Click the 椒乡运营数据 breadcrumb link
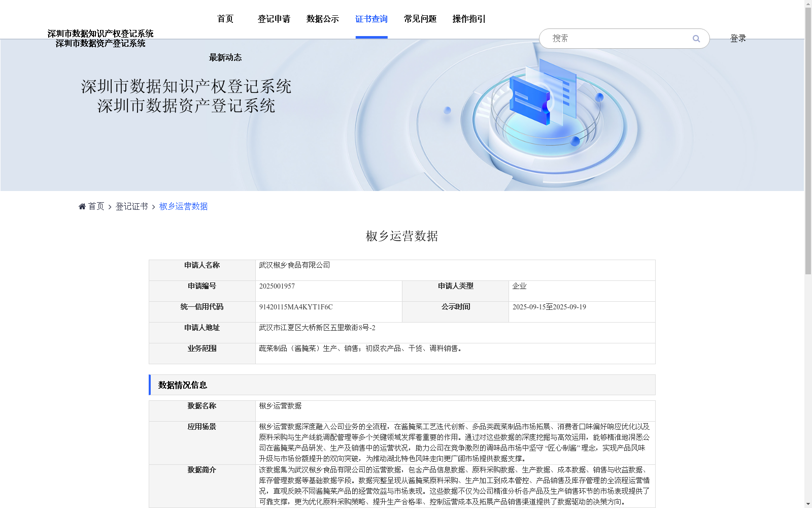 pyautogui.click(x=184, y=206)
